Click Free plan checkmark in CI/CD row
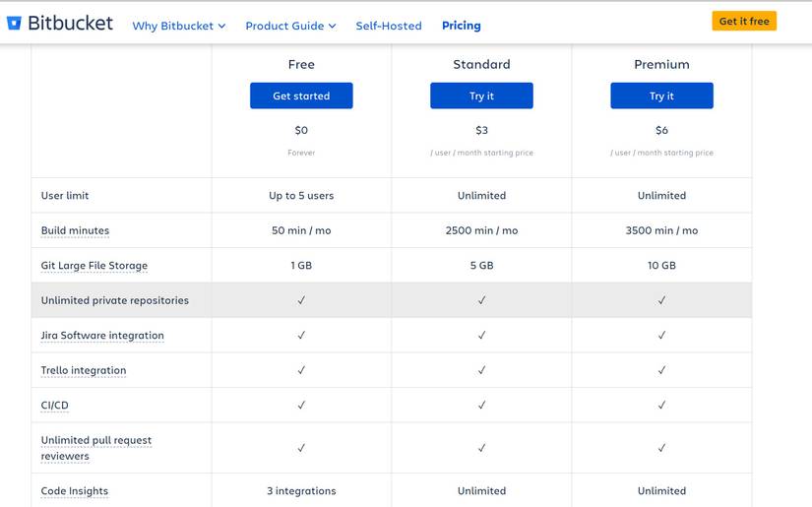Image resolution: width=812 pixels, height=507 pixels. (x=301, y=406)
